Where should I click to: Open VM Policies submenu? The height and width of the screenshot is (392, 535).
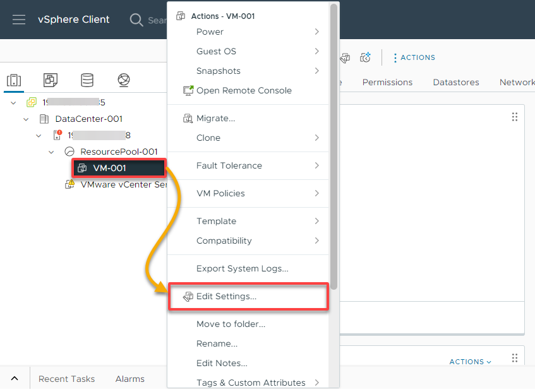point(248,193)
